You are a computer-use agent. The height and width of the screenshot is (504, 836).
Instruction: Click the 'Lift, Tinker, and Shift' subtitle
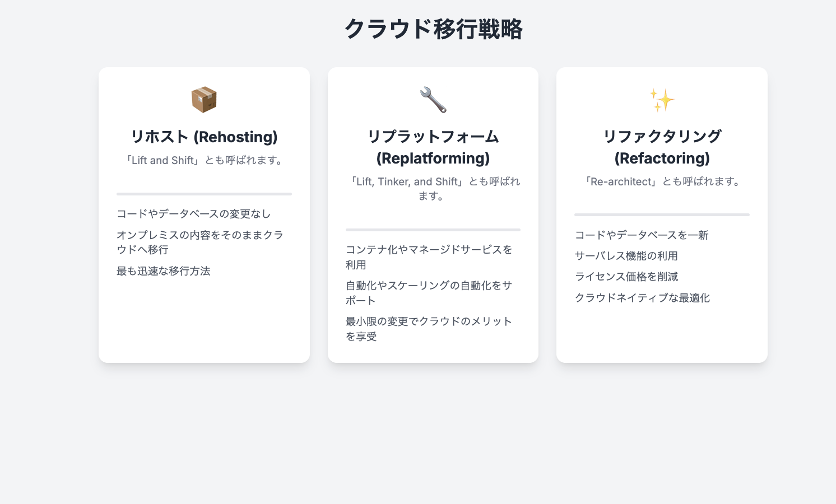[433, 189]
